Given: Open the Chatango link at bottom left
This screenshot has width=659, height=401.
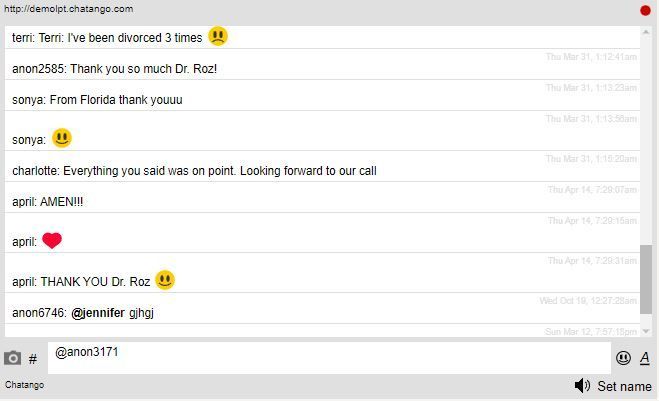Looking at the screenshot, I should (24, 385).
